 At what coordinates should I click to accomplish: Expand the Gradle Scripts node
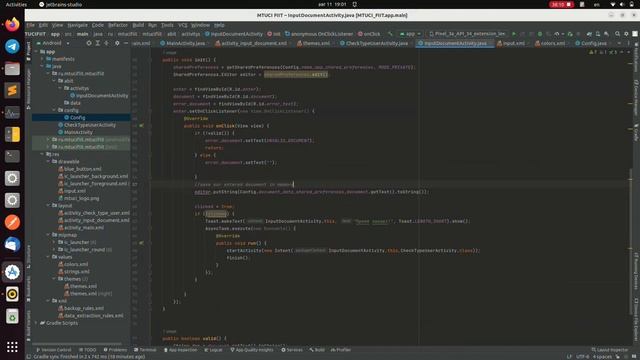36,323
